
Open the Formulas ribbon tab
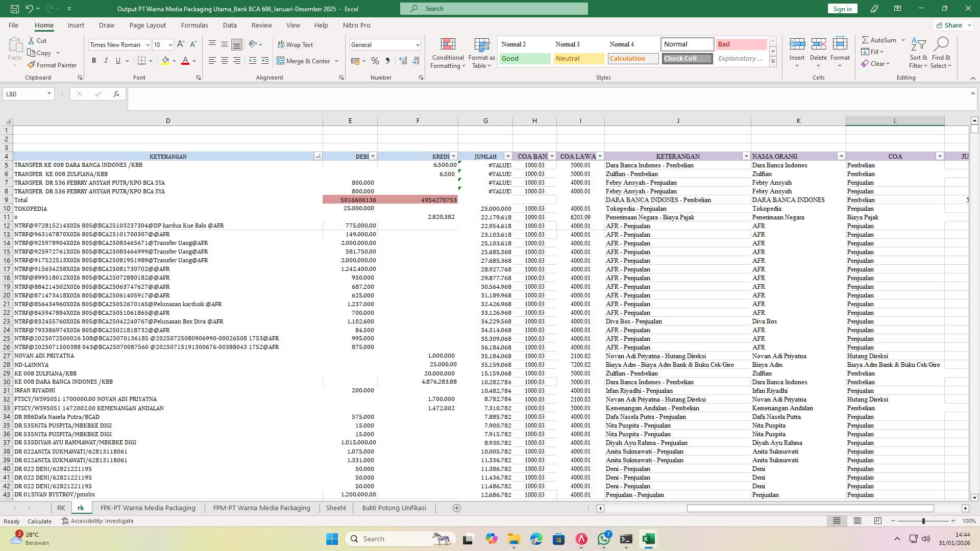point(194,25)
